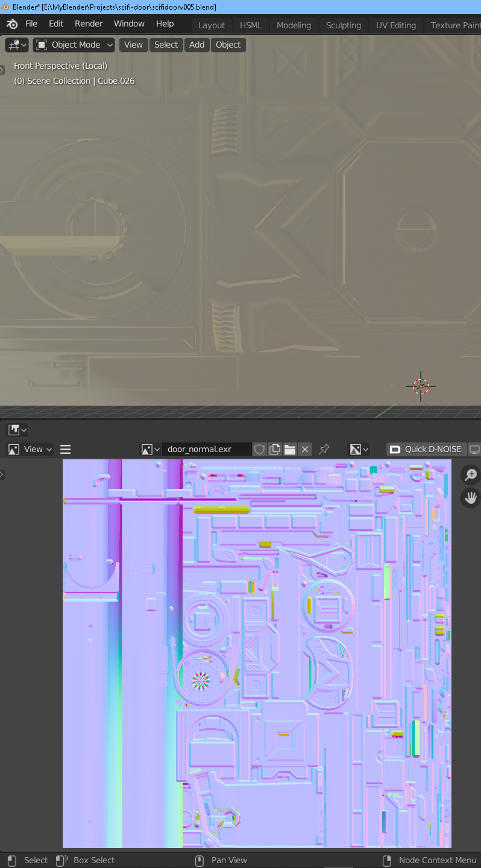
Task: Open the 3D viewport editor type dropdown
Action: click(x=17, y=45)
